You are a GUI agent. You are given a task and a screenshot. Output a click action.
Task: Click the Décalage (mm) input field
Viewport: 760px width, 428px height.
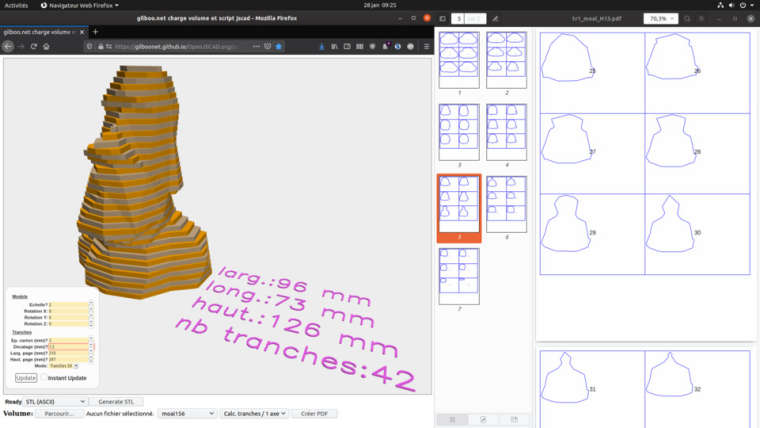pyautogui.click(x=68, y=347)
